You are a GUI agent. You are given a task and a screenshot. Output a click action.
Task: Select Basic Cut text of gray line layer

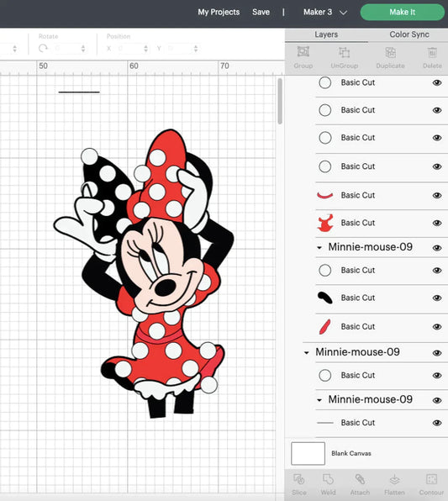[357, 422]
